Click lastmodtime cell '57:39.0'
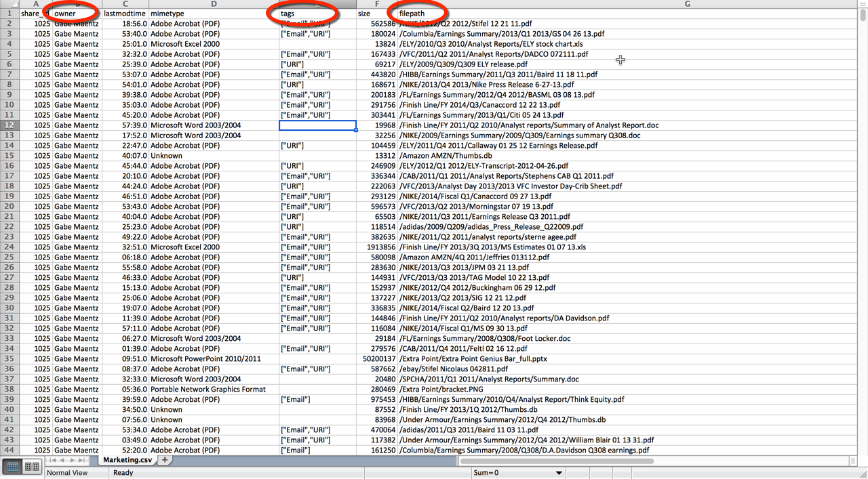 [125, 125]
